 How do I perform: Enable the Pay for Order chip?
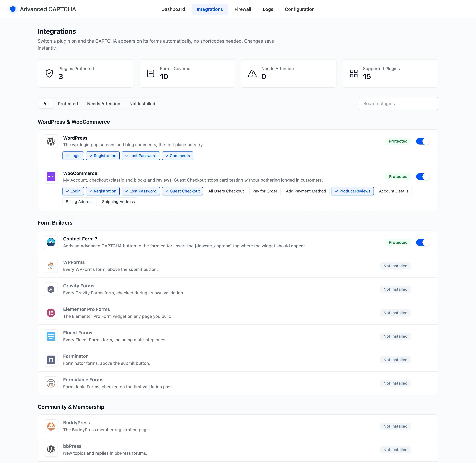coord(265,191)
